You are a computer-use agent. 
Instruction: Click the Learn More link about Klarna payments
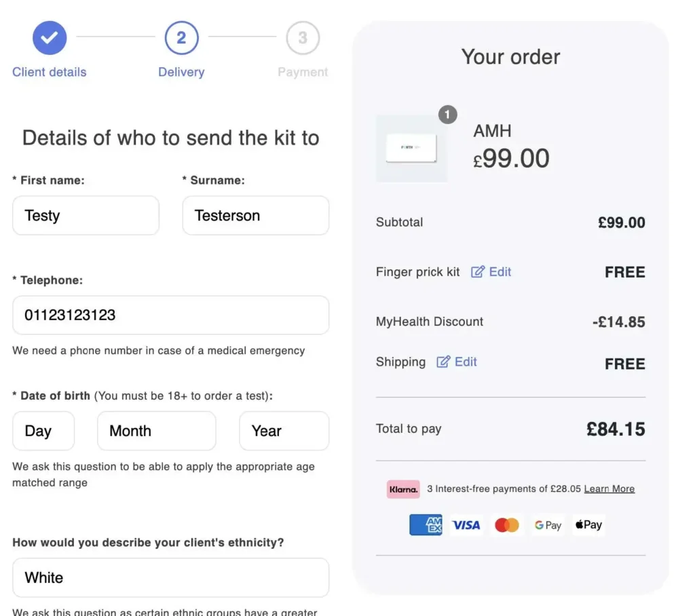(609, 488)
